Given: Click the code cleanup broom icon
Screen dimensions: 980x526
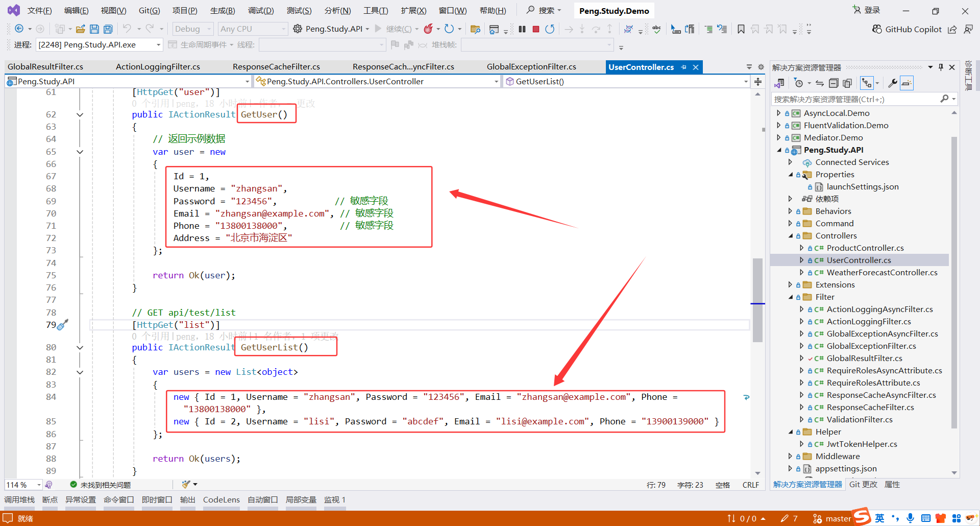Looking at the screenshot, I should [x=186, y=484].
